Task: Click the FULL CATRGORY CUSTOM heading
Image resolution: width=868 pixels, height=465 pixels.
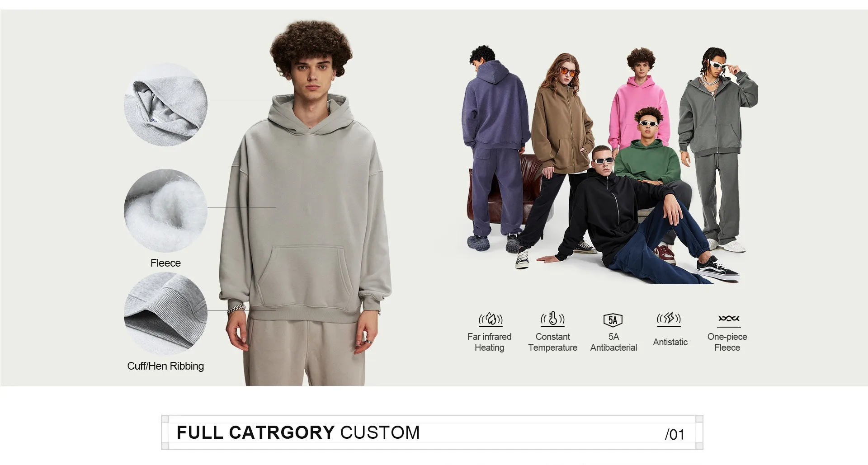Action: [x=298, y=432]
